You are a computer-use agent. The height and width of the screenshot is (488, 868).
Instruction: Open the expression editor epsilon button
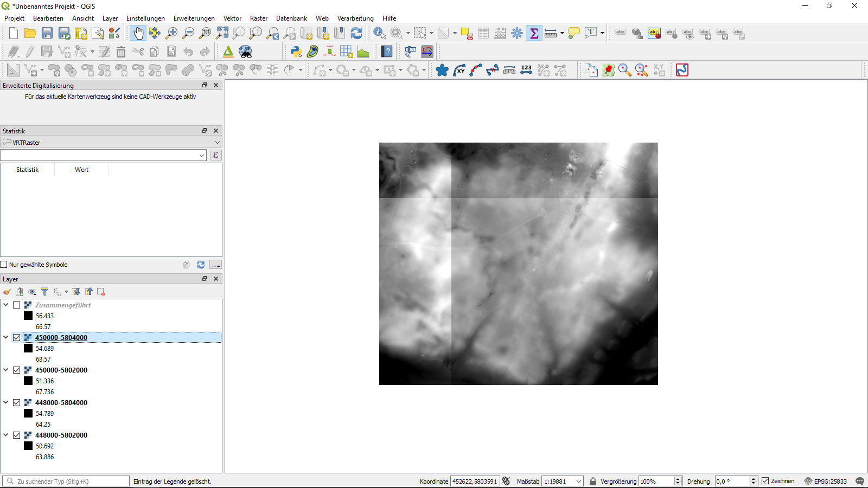pos(216,155)
